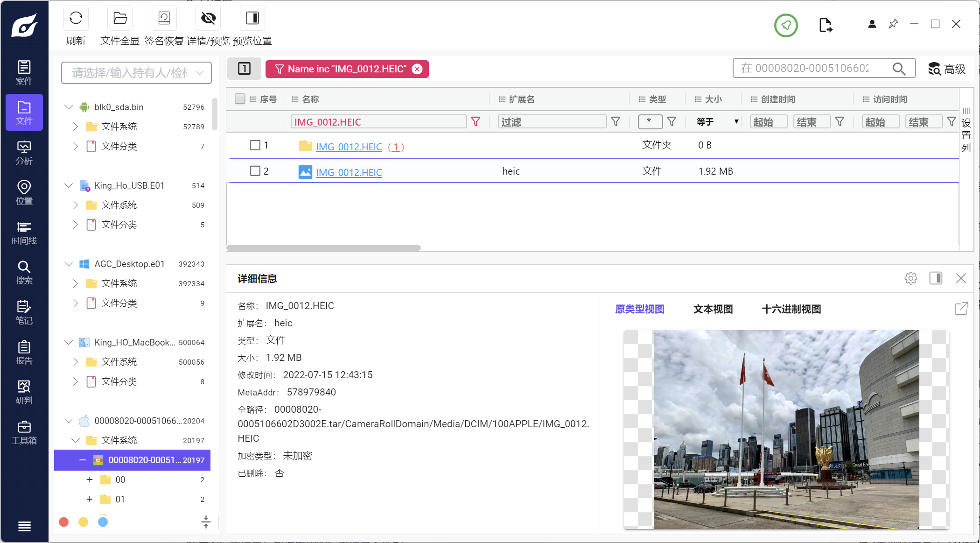Screen dimensions: 980x543
Task: Switch to 文本视图 tab
Action: point(713,309)
